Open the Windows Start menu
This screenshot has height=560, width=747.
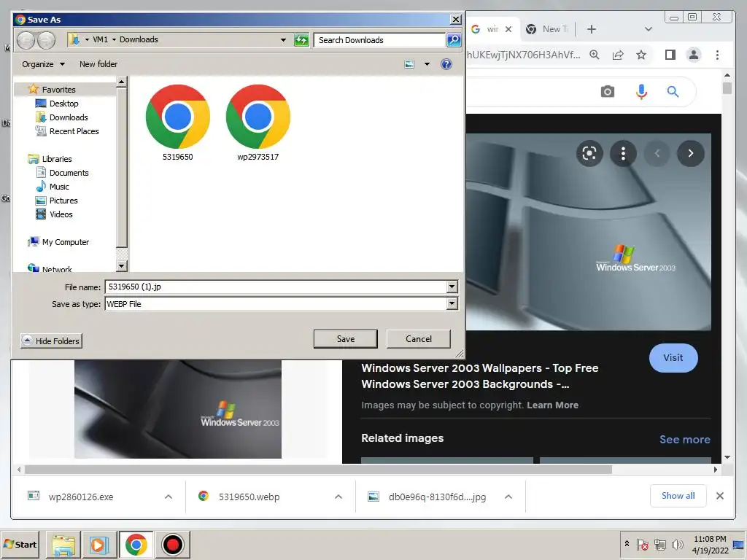20,544
